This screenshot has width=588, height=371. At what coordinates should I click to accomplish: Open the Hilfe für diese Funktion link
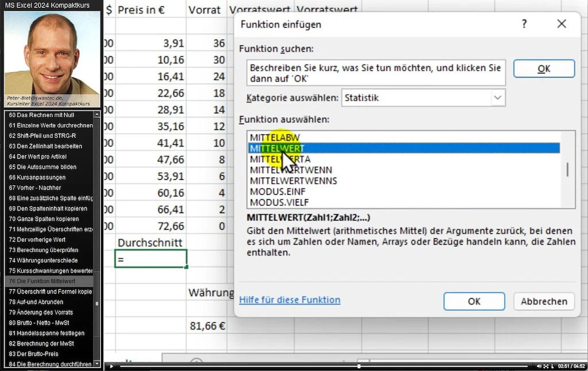290,300
